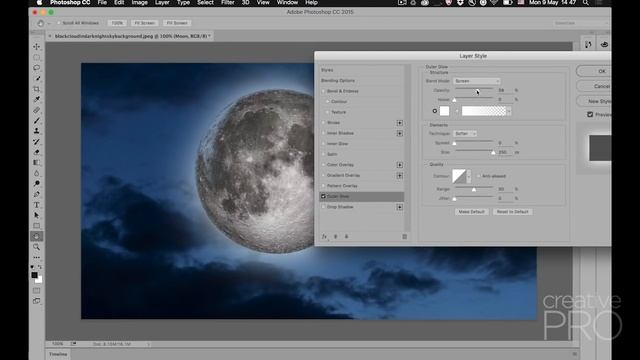
Task: Click Cancel in Layer Style dialog
Action: pyautogui.click(x=594, y=86)
